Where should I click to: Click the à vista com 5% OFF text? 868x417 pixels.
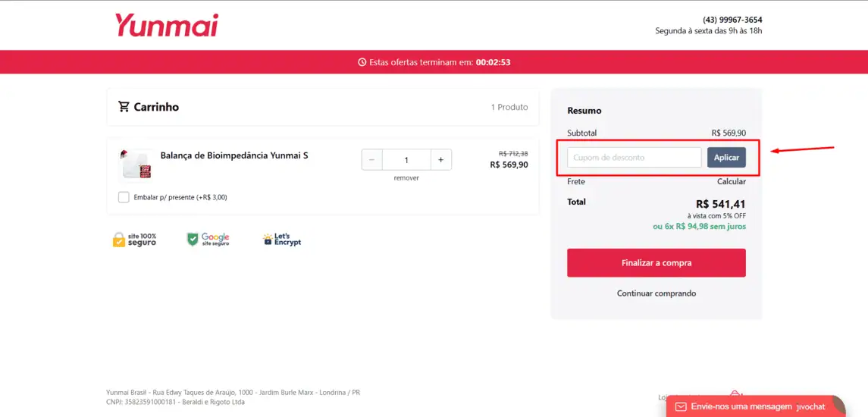716,216
